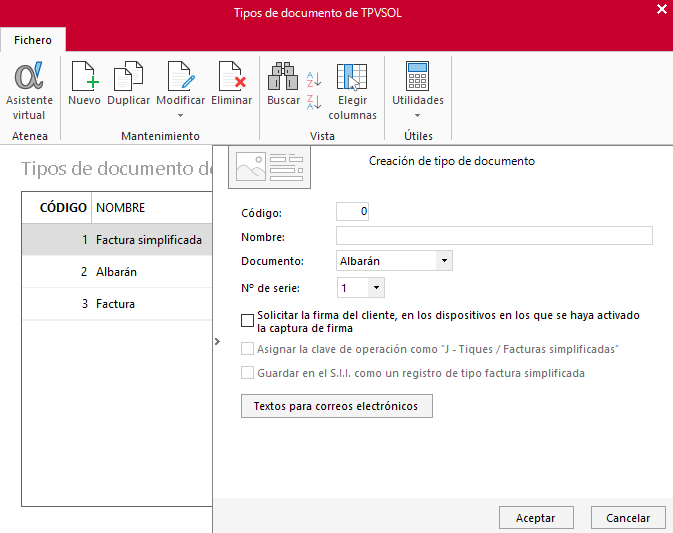Sort ascending with the A-Z icon

click(x=314, y=79)
